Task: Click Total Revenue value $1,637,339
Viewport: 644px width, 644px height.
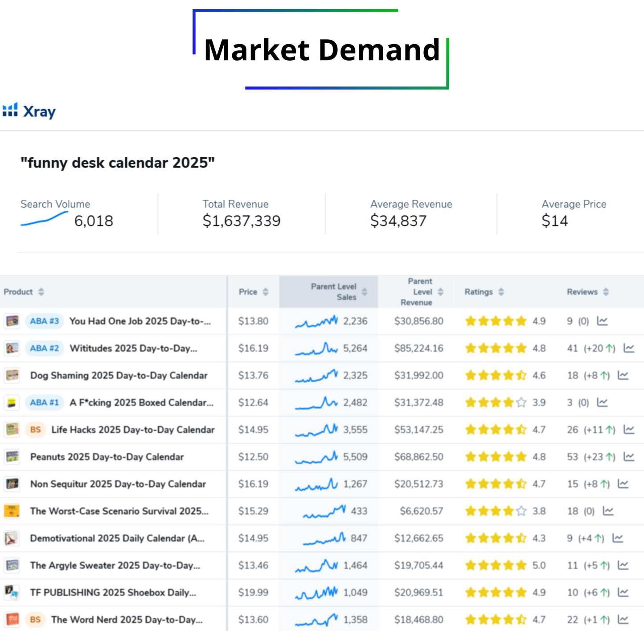Action: (x=242, y=221)
